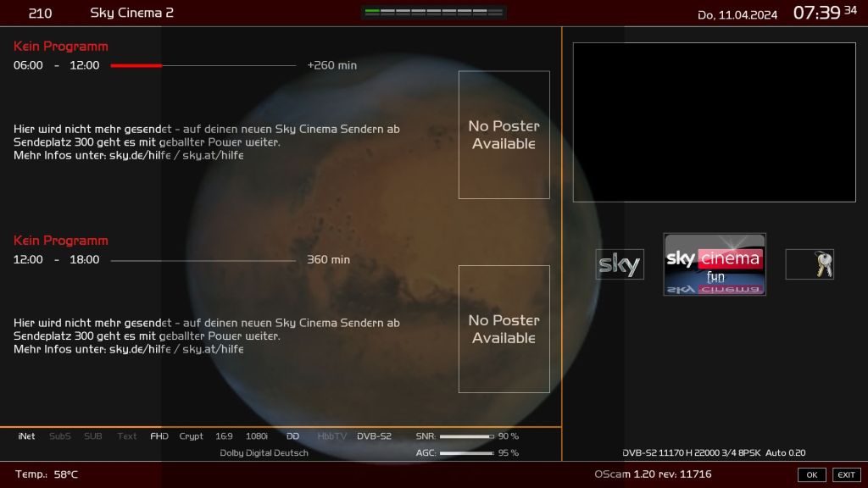Screen dimensions: 868x488
Task: Click the first event description text
Action: pos(207,142)
